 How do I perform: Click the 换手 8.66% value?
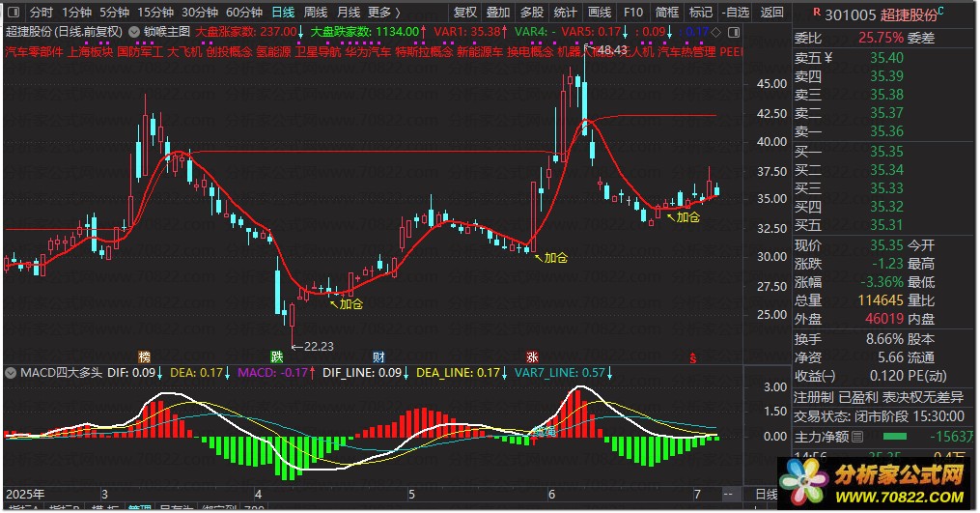point(884,340)
